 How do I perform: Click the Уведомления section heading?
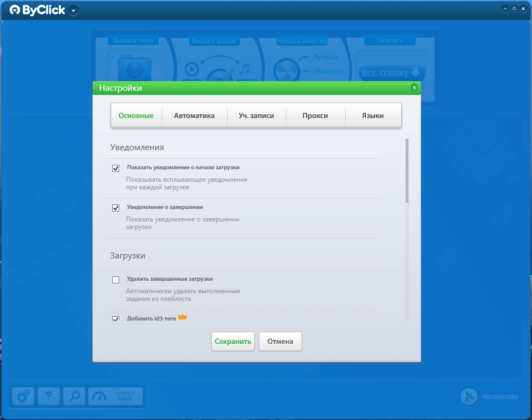(137, 147)
